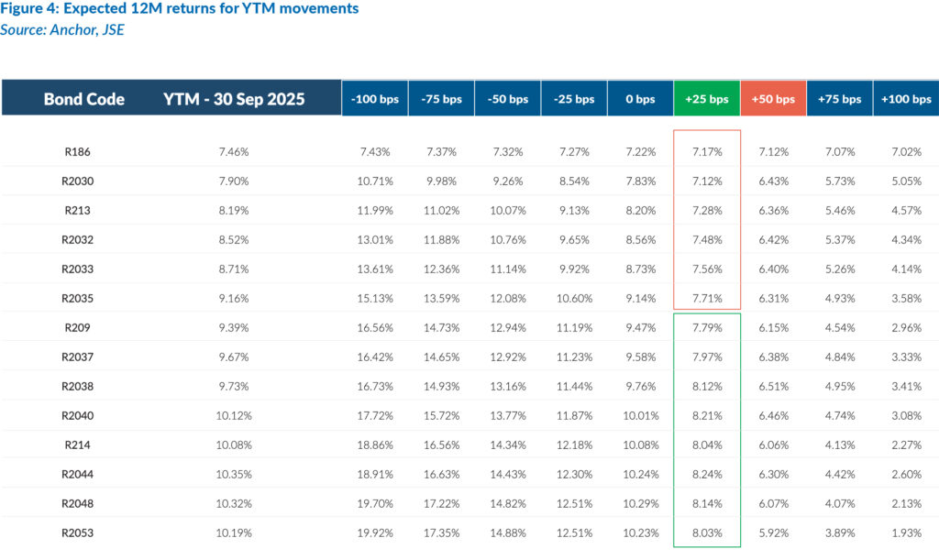Click the 19.92% value in R2053 row
This screenshot has height=560, width=939.
[374, 533]
